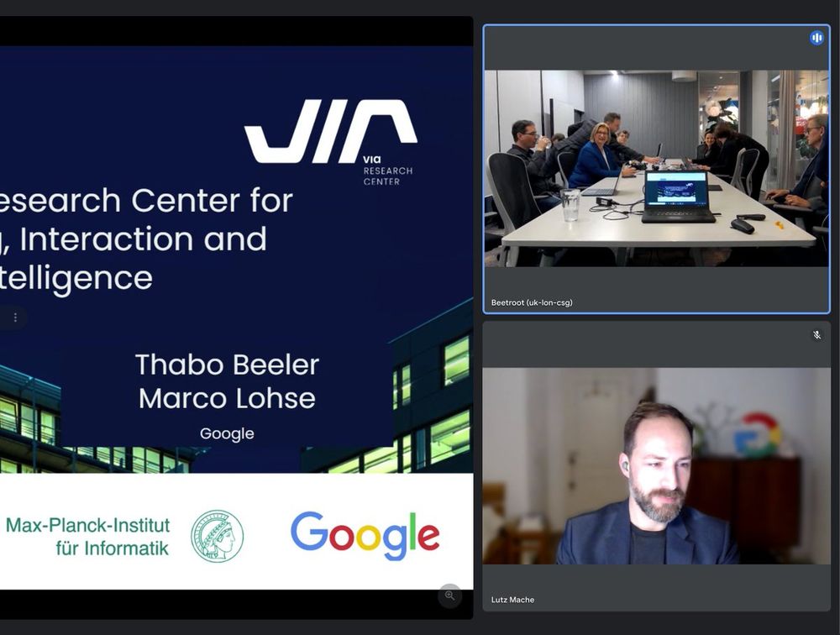Click the Marco Lohse name on slide
This screenshot has height=635, width=840.
pos(227,399)
